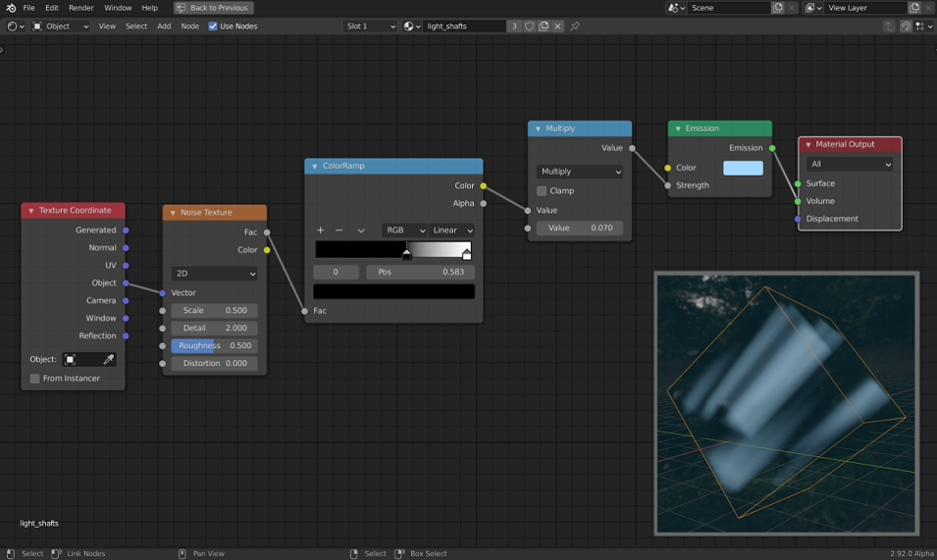Remove a ColorRamp stop with minus icon
Screen dimensions: 937x560
339,229
